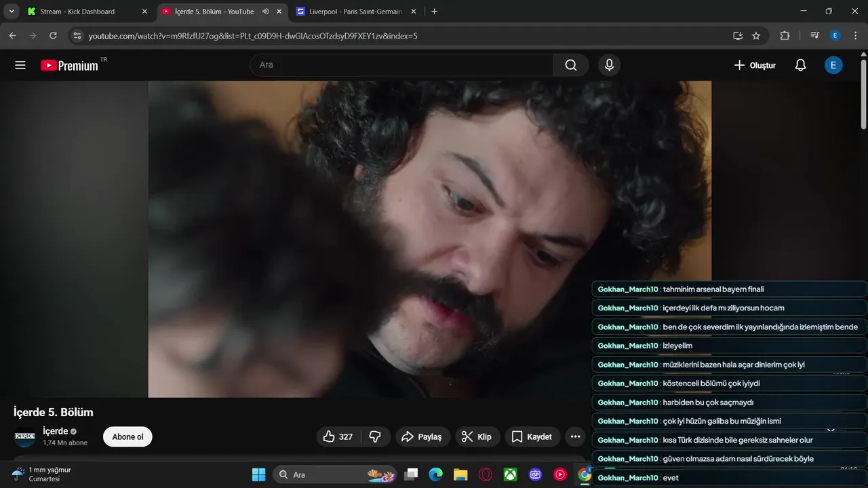Open YouTube Music from taskbar
Image resolution: width=868 pixels, height=488 pixels.
560,474
